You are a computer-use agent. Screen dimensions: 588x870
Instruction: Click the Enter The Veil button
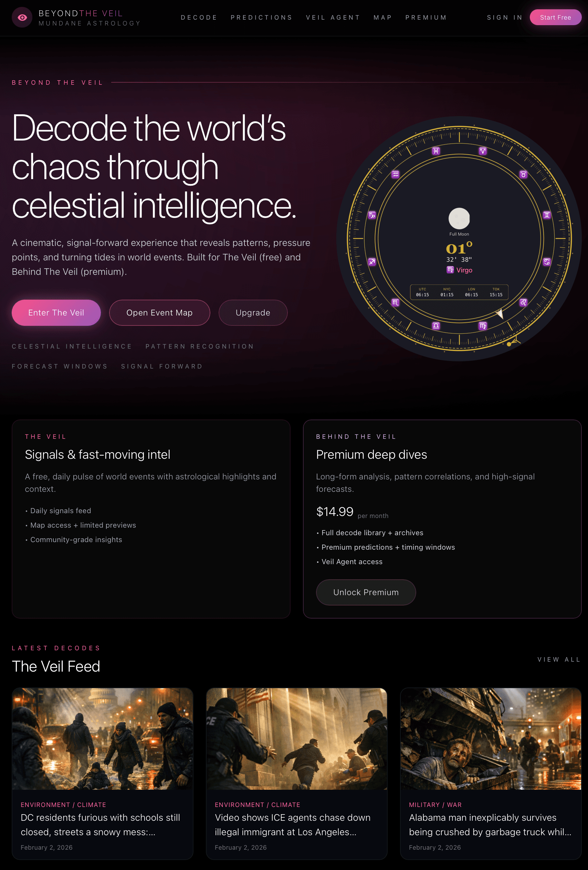[56, 313]
